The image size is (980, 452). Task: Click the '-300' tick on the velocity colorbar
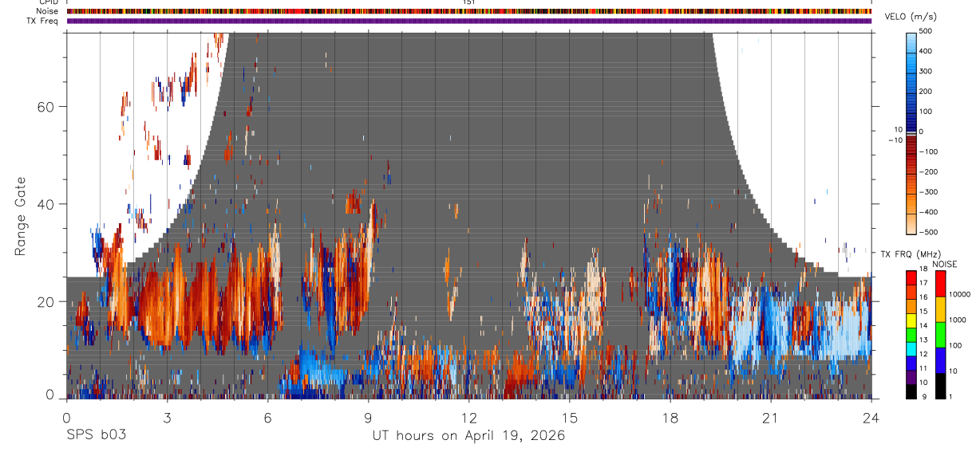point(930,192)
